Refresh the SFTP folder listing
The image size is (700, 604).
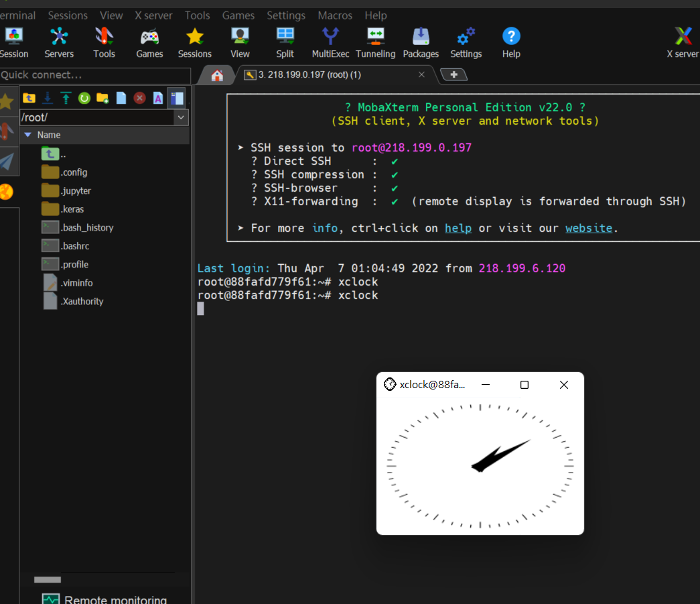pos(84,98)
